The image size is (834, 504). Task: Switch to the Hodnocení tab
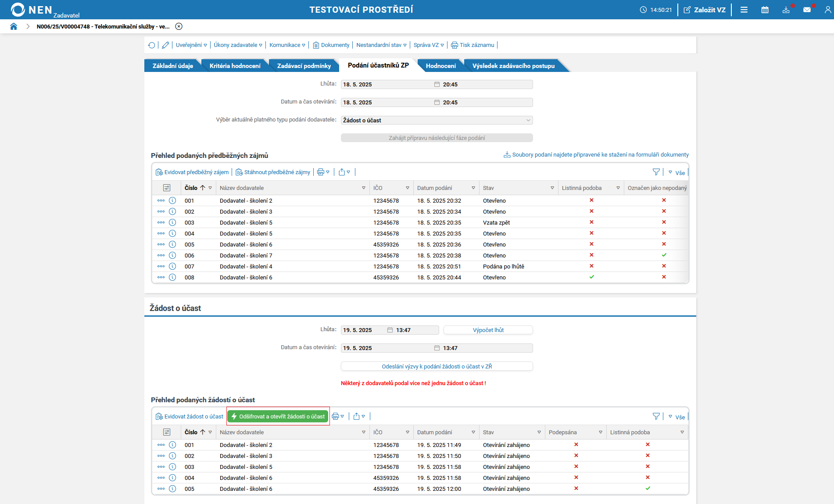[x=440, y=66]
